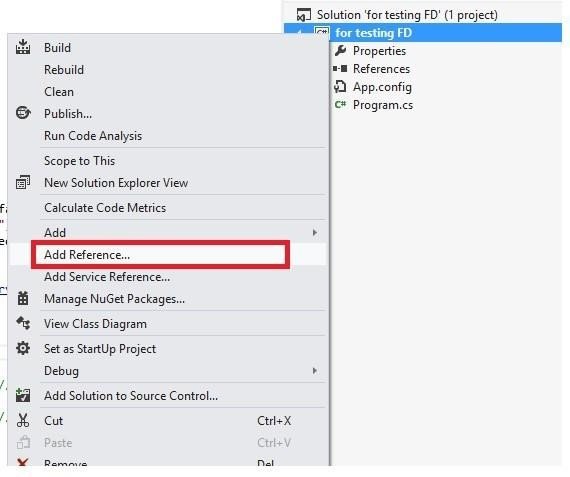
Task: Click the Manage NuGet Packages icon
Action: [x=23, y=298]
